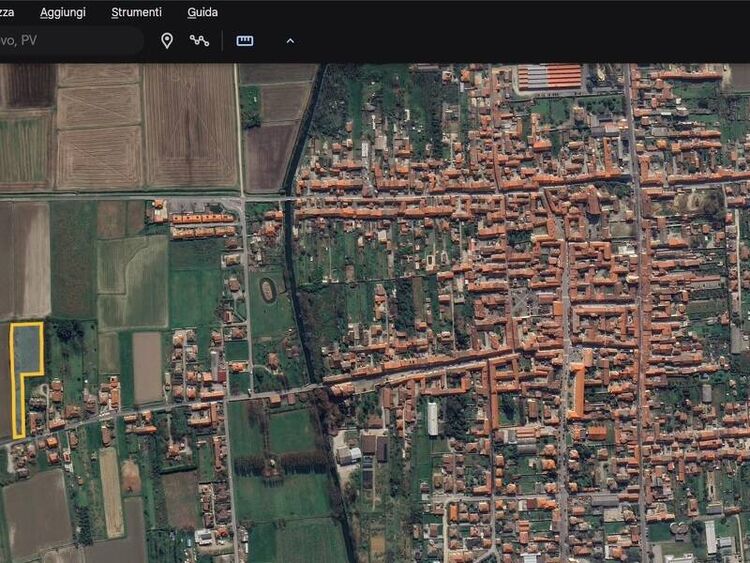Click the large brown plowed field at top
The image size is (750, 563).
tap(190, 125)
